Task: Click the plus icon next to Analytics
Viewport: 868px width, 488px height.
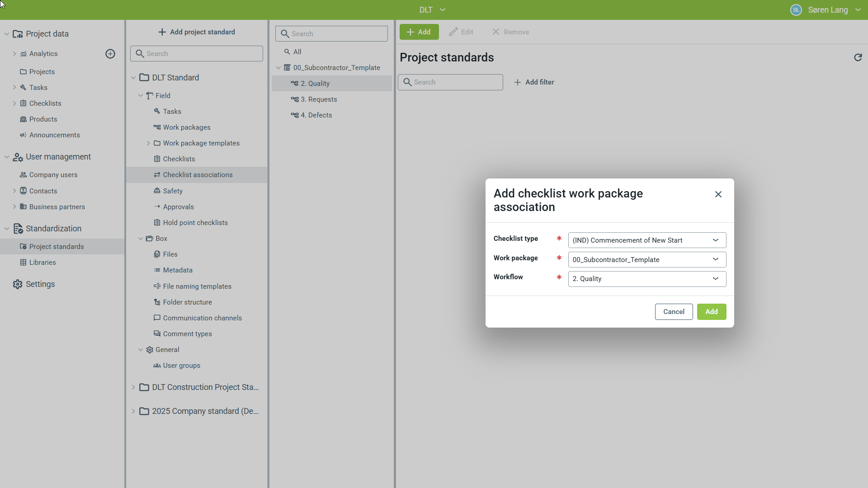Action: click(x=110, y=54)
